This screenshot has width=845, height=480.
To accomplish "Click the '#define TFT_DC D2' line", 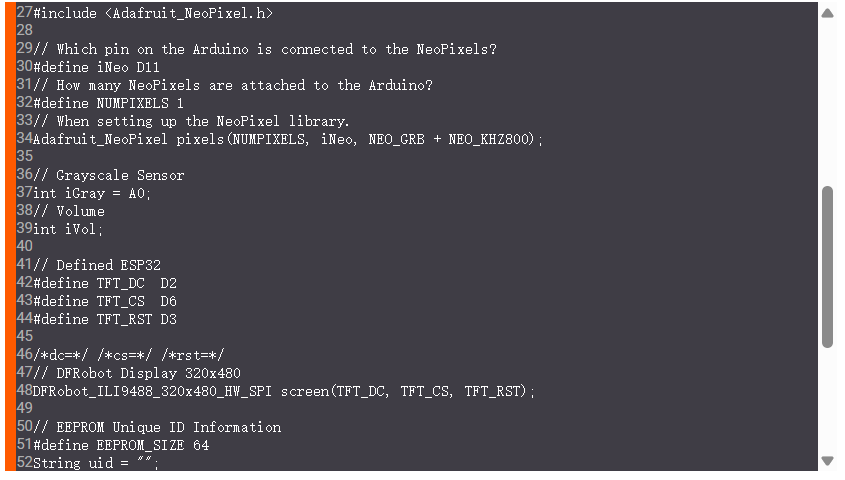I will 105,283.
